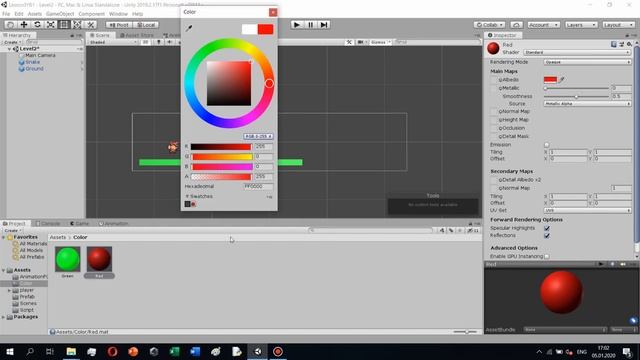Image resolution: width=640 pixels, height=360 pixels.
Task: Open the Layout button
Action: [618, 25]
